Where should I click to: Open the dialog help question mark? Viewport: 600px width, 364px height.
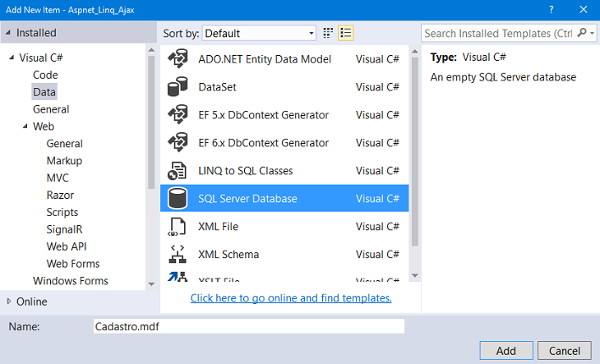pyautogui.click(x=551, y=10)
